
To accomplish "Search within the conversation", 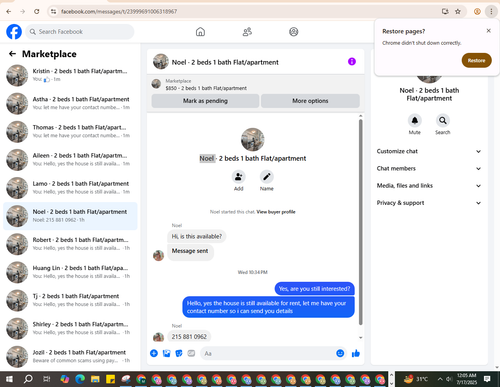I will [443, 120].
